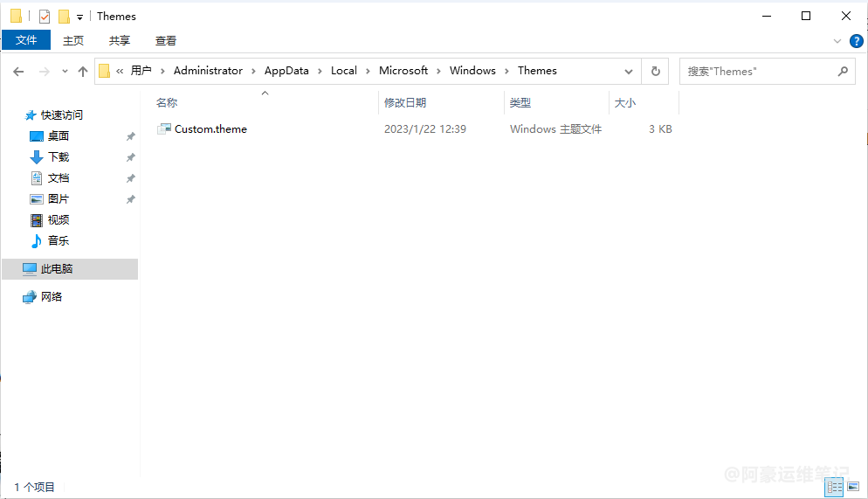
Task: Open 桌面 in the navigation pane
Action: point(59,135)
